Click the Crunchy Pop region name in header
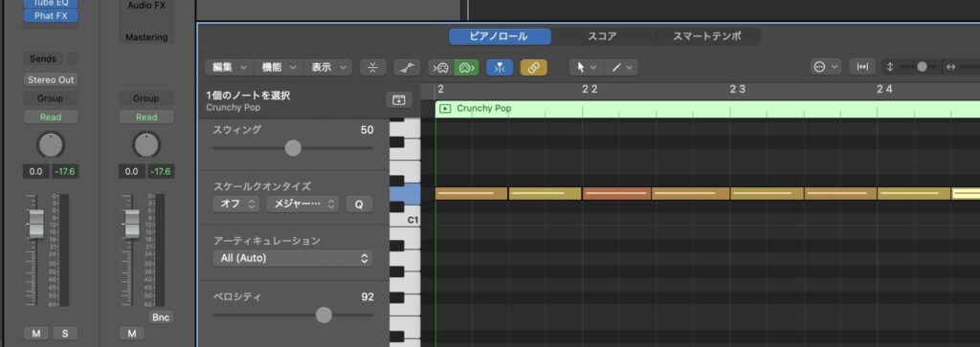The image size is (980, 347). (483, 109)
